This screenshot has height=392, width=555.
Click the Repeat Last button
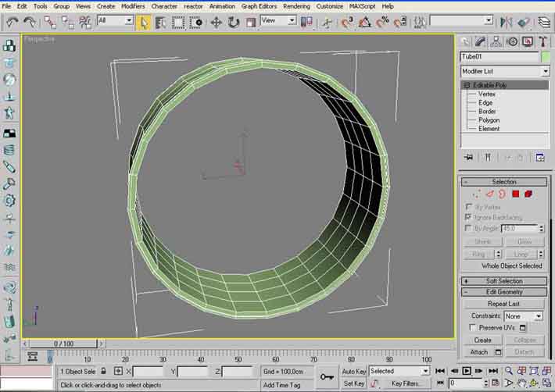click(503, 304)
